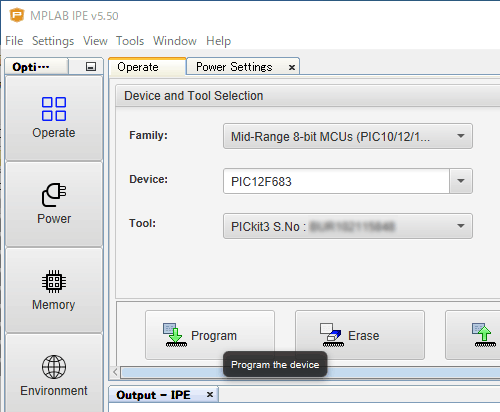Viewport: 500px width, 412px height.
Task: Open the Tools menu
Action: (x=130, y=41)
